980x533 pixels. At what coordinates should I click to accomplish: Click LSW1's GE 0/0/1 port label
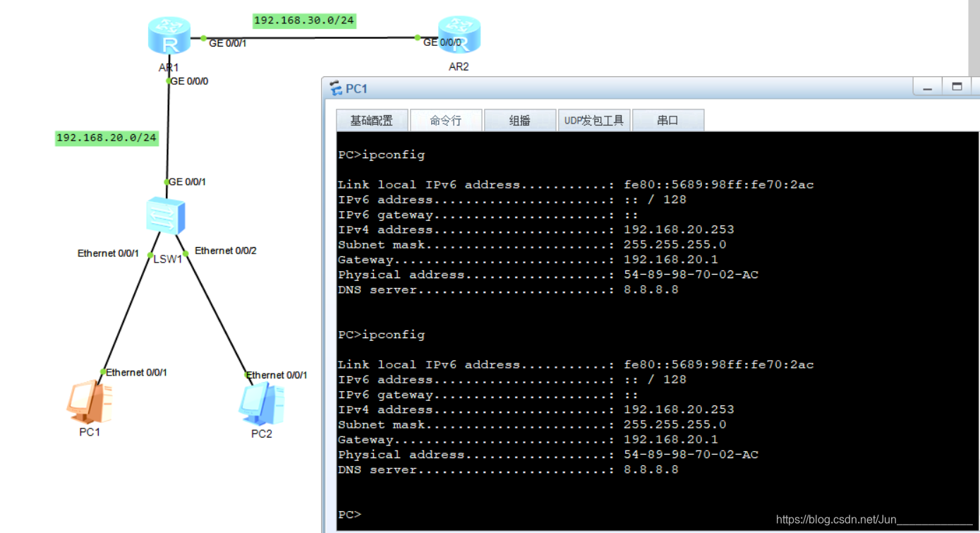coord(187,182)
